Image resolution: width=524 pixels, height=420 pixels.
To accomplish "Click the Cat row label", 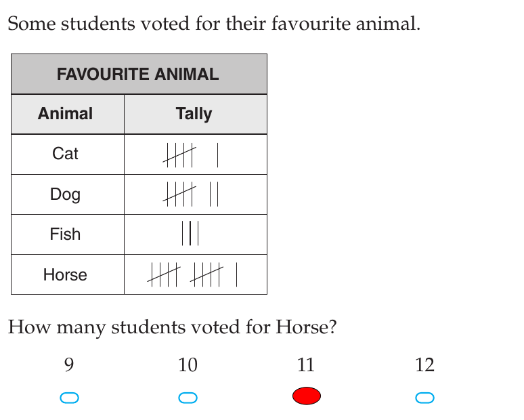I will tap(65, 154).
